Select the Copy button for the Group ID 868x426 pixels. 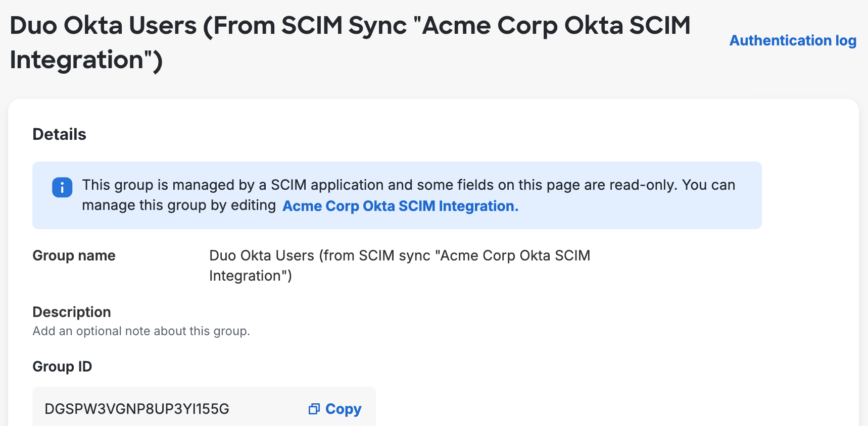pos(334,409)
